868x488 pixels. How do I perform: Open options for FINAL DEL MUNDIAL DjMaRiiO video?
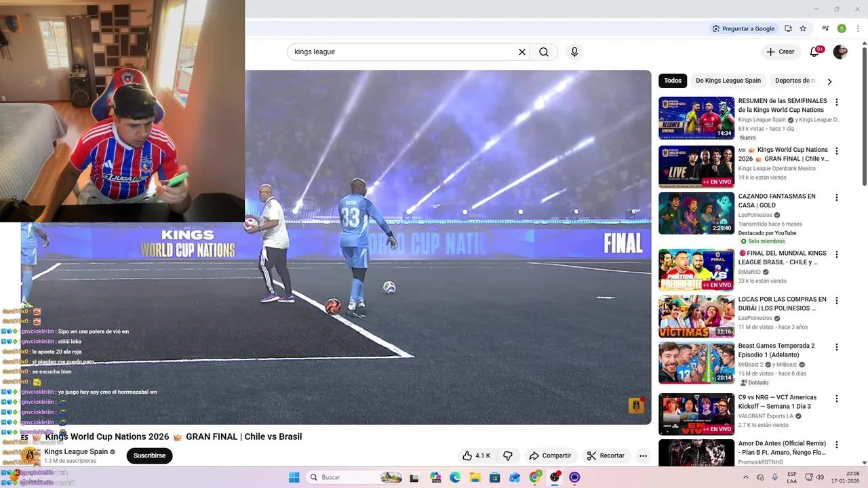click(x=837, y=255)
